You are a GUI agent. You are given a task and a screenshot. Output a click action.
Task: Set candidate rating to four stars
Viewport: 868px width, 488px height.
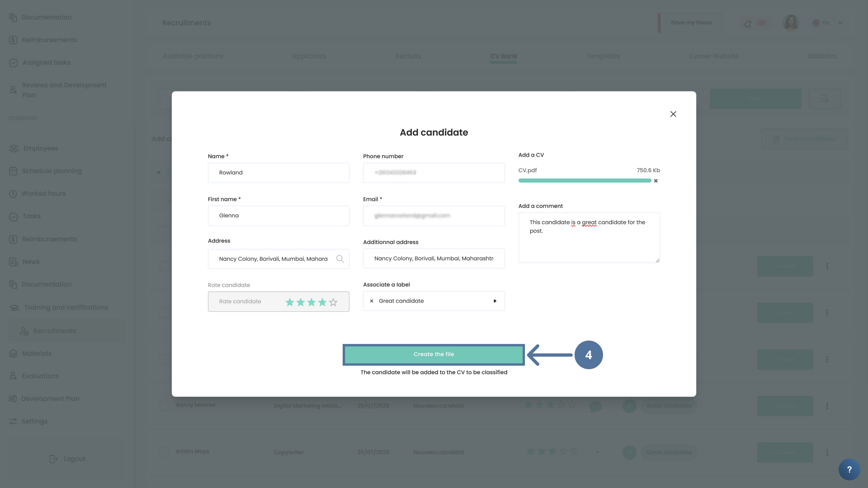322,302
